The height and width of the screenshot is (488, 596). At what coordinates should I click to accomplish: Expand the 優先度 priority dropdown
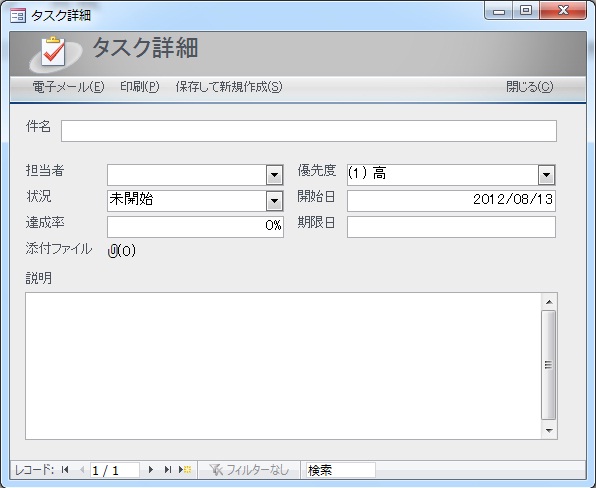547,175
